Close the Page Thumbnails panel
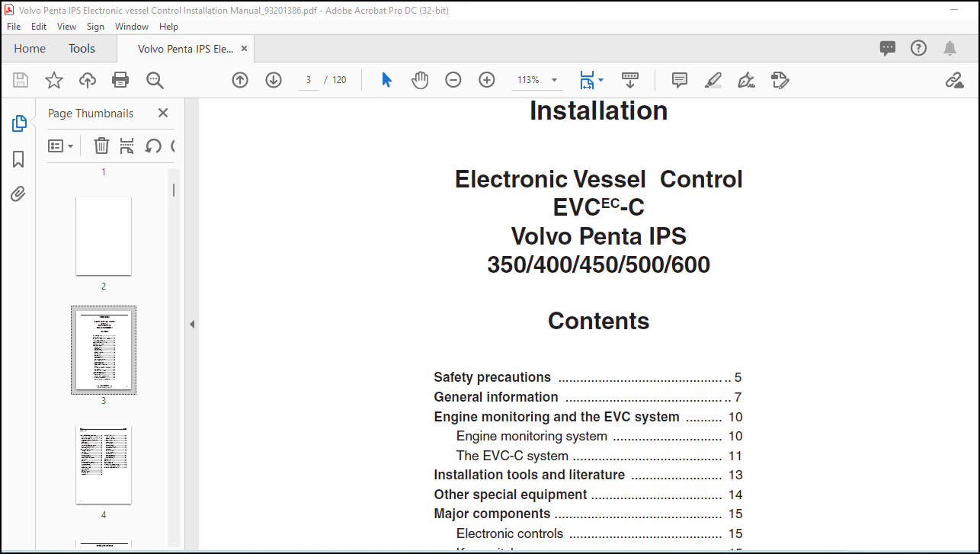 162,113
